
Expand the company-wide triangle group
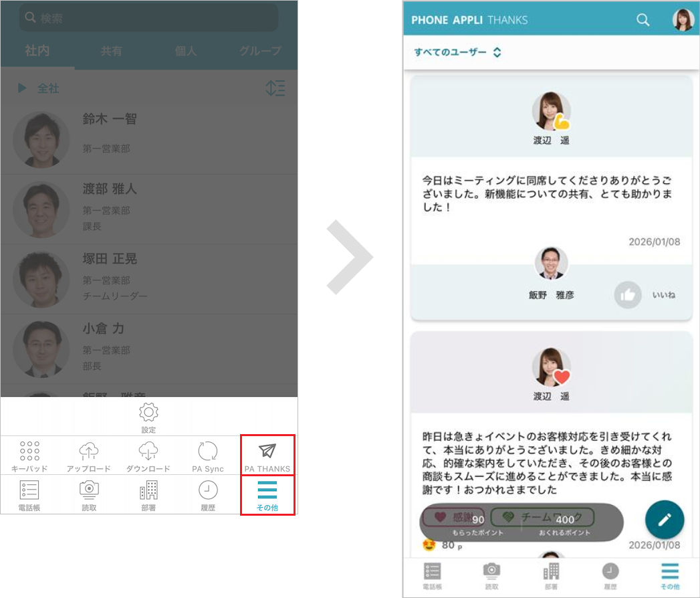point(23,88)
